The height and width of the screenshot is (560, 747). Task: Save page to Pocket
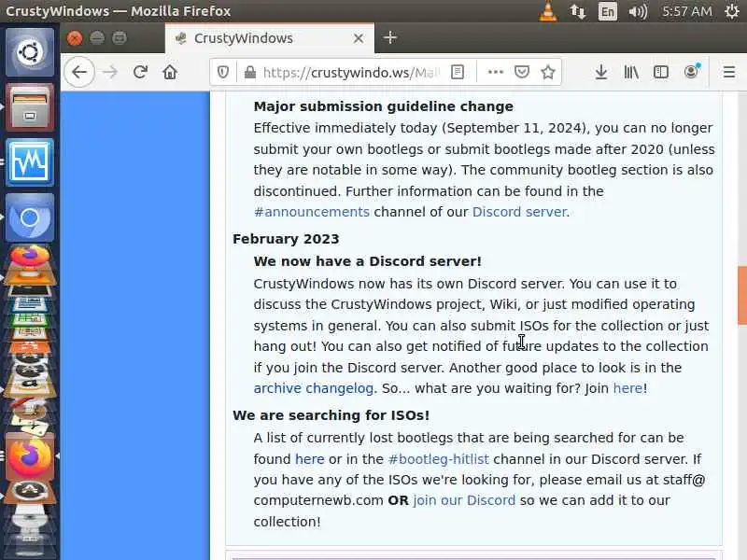pos(522,73)
